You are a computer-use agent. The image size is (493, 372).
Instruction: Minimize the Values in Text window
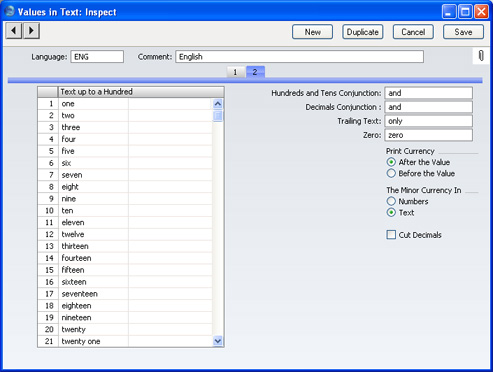[449, 12]
